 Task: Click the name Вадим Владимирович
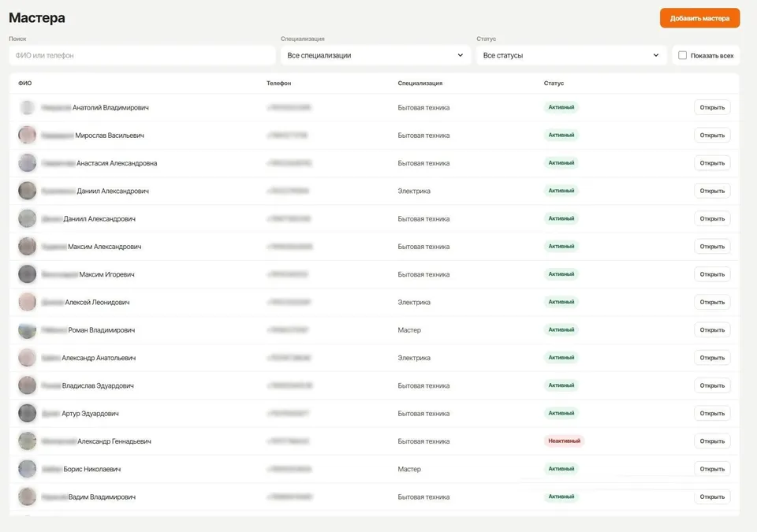pos(102,497)
